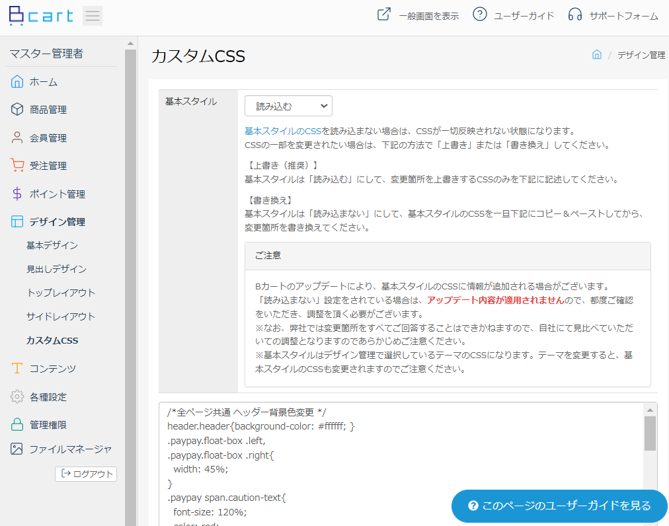Select サイドレイアウト submenu item
This screenshot has height=526, width=669.
click(x=61, y=317)
